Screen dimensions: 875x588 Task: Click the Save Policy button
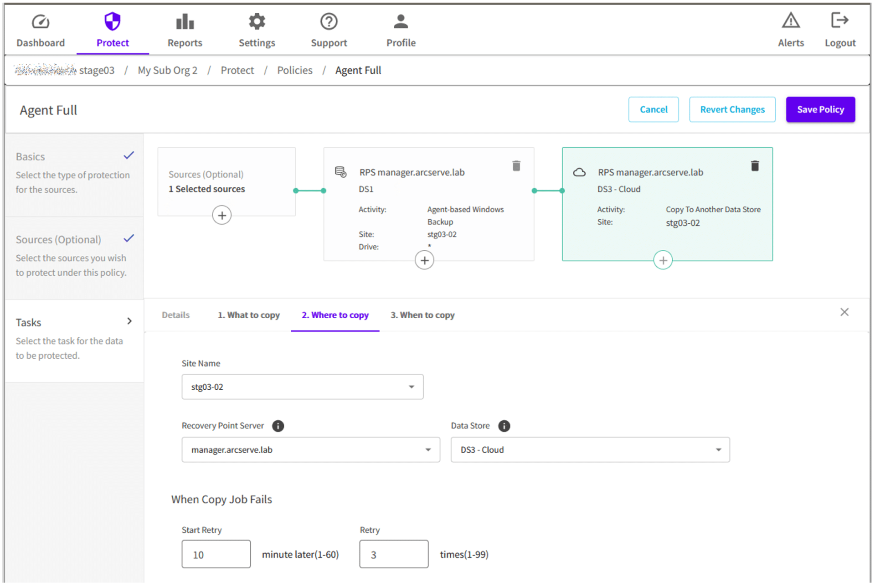pyautogui.click(x=820, y=109)
